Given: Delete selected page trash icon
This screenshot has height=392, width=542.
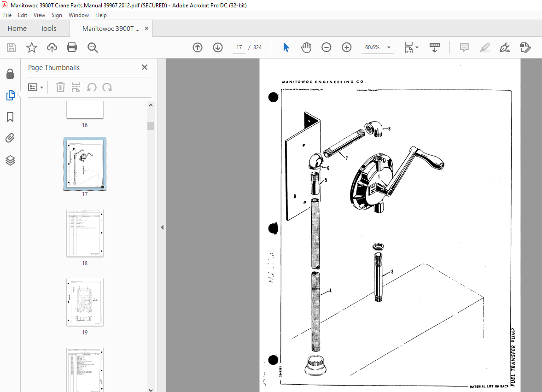Looking at the screenshot, I should 60,87.
